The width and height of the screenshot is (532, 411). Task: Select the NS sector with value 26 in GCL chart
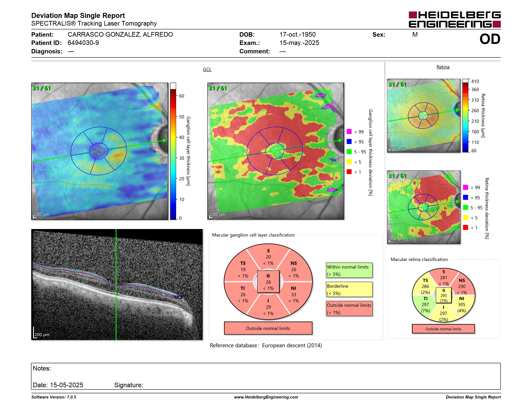click(x=294, y=270)
